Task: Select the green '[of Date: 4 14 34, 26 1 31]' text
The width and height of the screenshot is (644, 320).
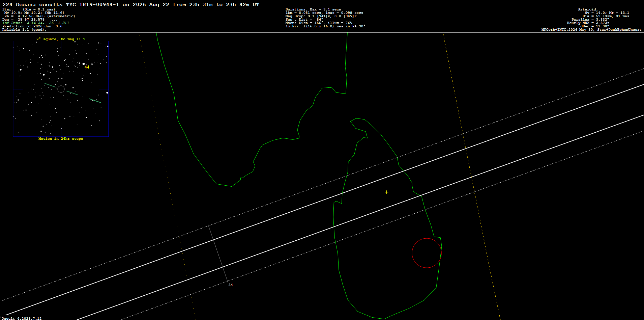Action: [36, 23]
